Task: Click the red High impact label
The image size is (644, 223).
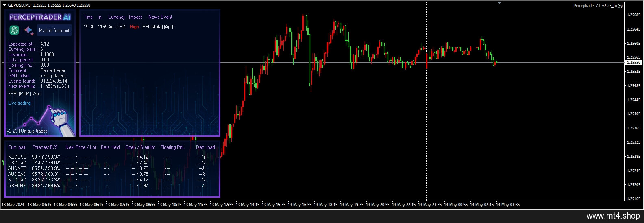Action: click(134, 27)
